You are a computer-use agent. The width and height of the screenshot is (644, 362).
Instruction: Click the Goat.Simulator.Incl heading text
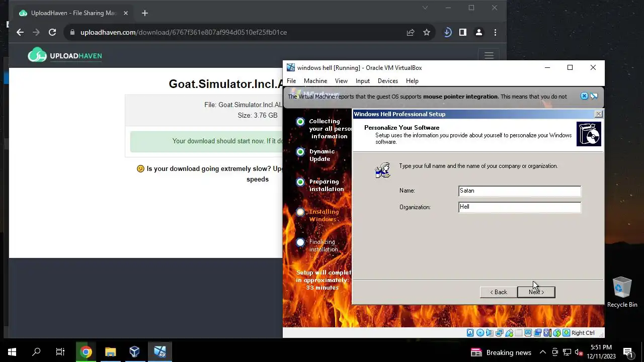(225, 84)
